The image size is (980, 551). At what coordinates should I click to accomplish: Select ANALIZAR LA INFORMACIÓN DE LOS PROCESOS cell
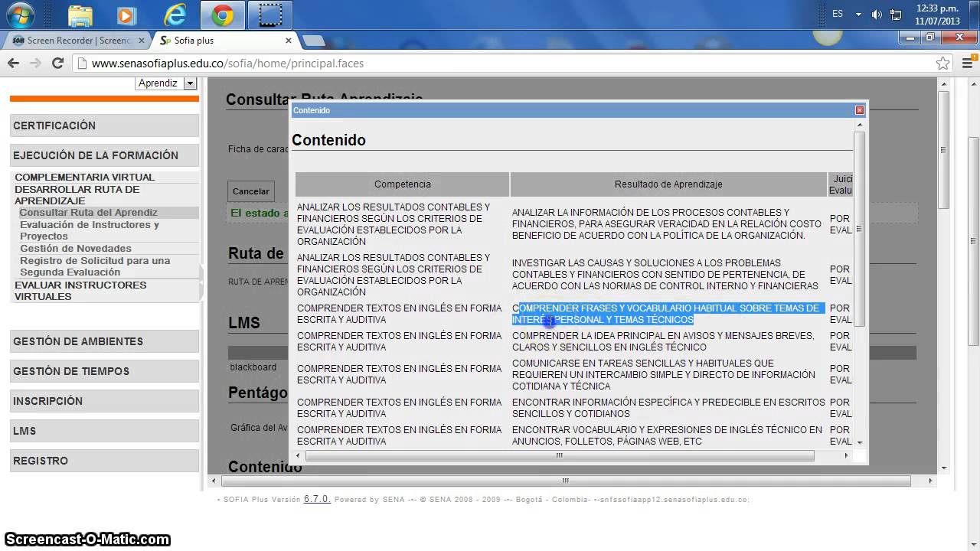click(x=667, y=224)
